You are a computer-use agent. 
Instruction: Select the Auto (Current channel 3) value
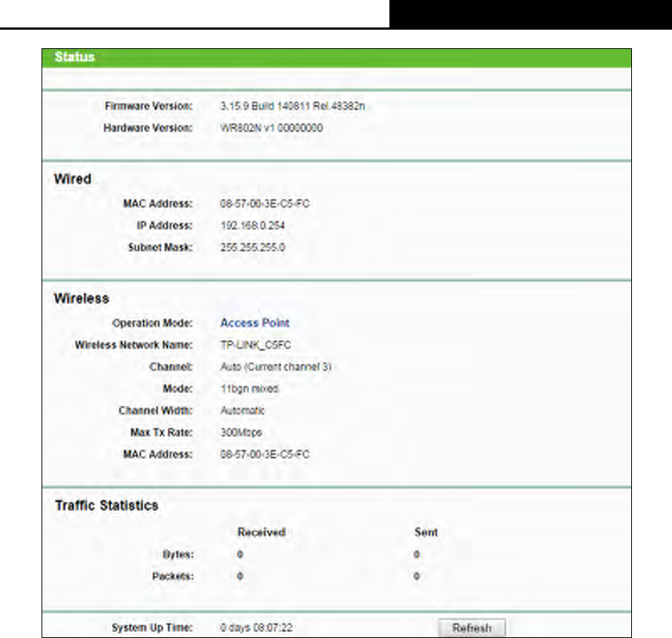(276, 366)
